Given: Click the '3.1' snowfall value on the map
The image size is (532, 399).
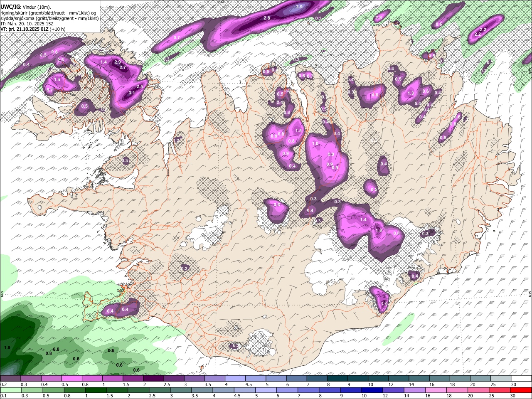Looking at the screenshot, I should pos(132,93).
